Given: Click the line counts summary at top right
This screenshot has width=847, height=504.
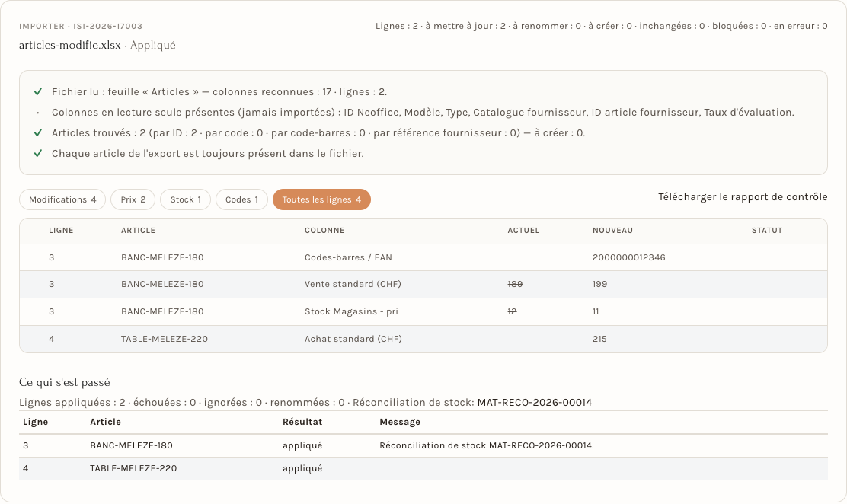Looking at the screenshot, I should click(601, 26).
